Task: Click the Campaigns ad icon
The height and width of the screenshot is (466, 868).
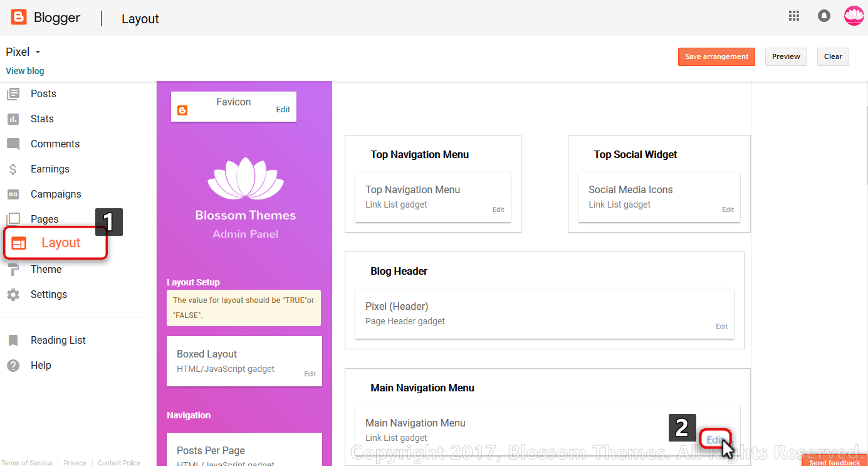Action: (x=13, y=194)
